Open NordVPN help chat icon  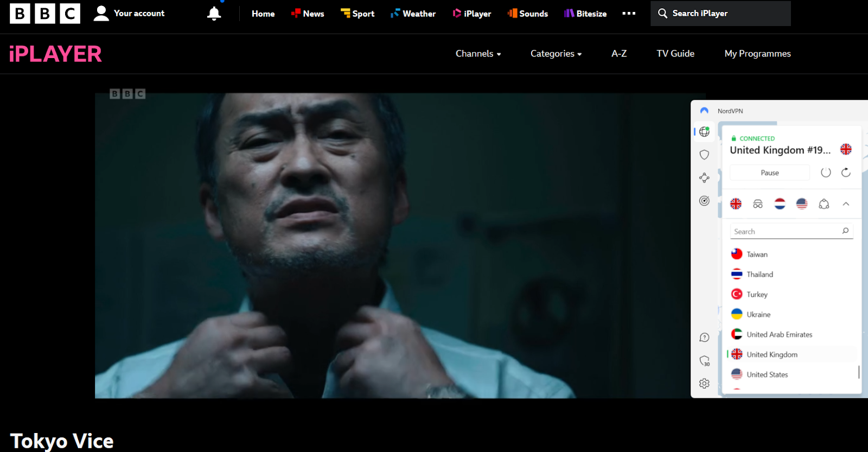[x=704, y=338]
